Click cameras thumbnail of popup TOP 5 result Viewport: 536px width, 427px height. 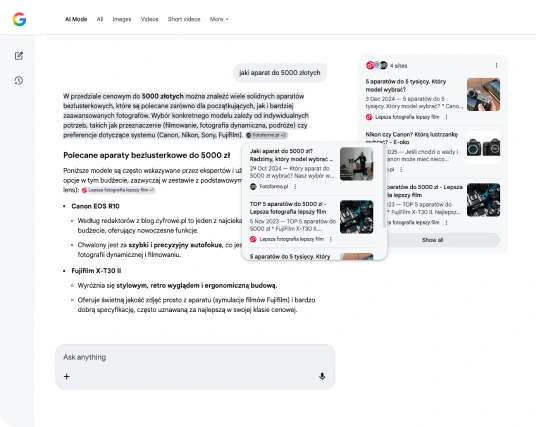(357, 217)
